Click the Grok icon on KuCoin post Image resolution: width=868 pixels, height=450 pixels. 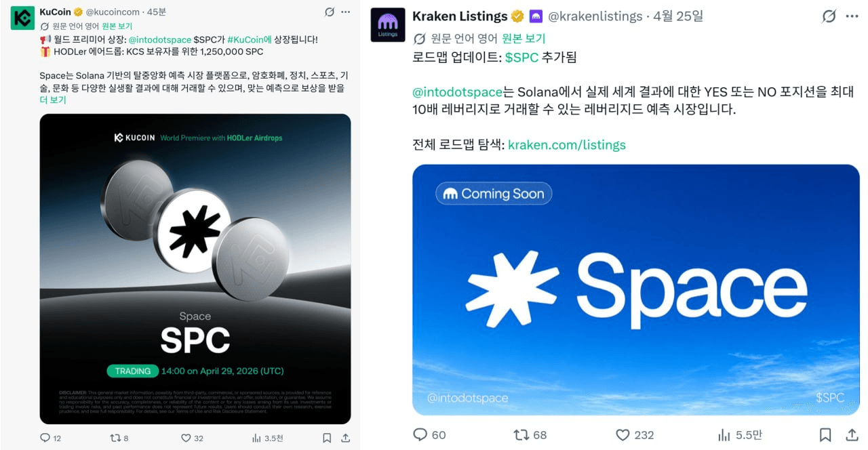coord(329,12)
